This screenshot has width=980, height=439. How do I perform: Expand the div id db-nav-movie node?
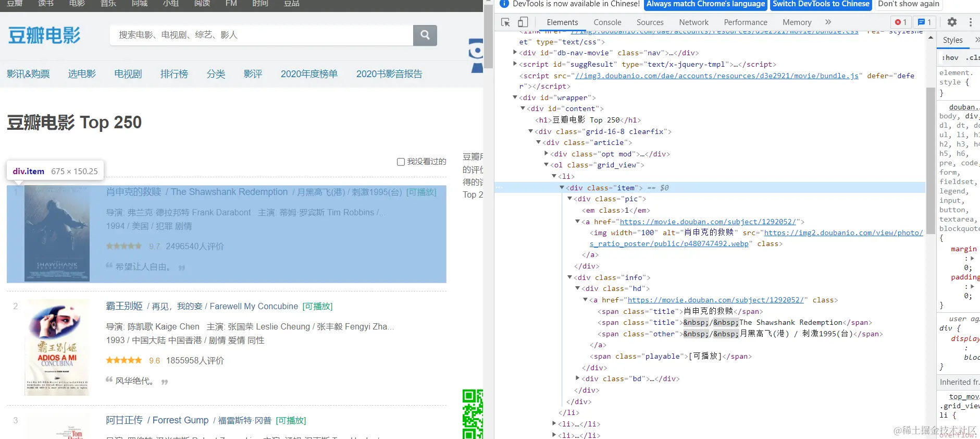coord(515,52)
